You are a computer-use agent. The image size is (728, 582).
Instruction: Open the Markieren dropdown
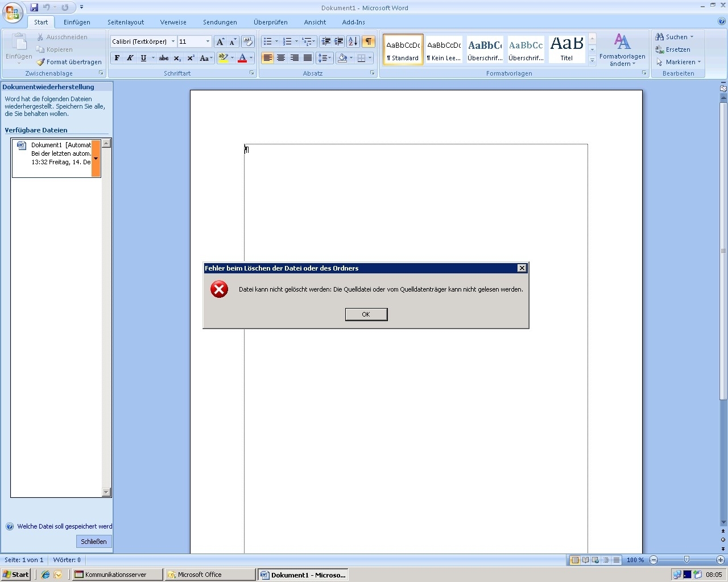tap(679, 62)
